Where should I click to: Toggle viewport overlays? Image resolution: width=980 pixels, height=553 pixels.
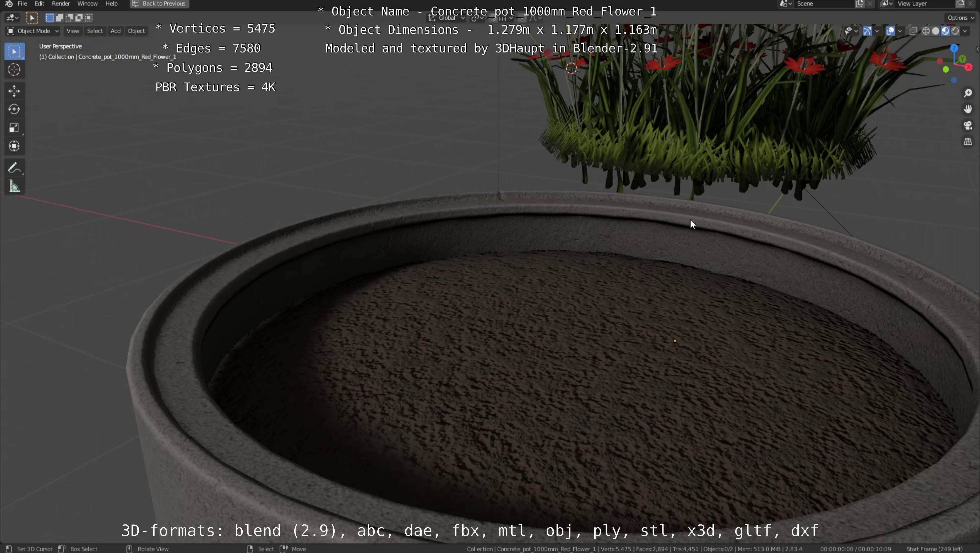890,31
